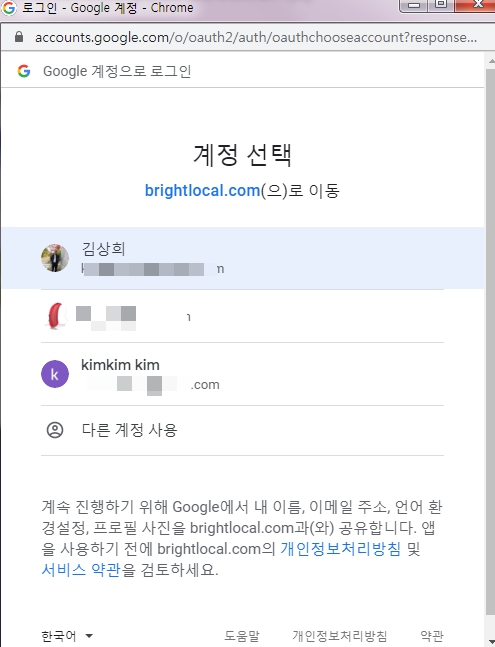Expand the 한국어 language dropdown
The height and width of the screenshot is (647, 495).
point(67,636)
